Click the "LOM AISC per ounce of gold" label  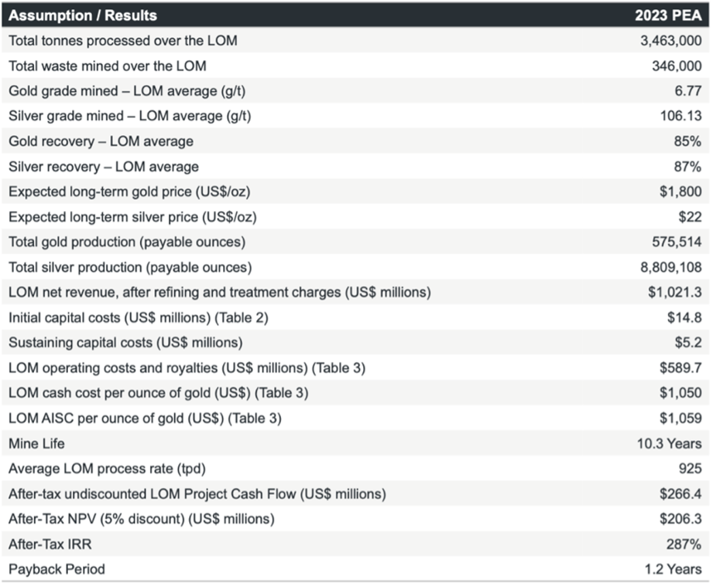145,418
